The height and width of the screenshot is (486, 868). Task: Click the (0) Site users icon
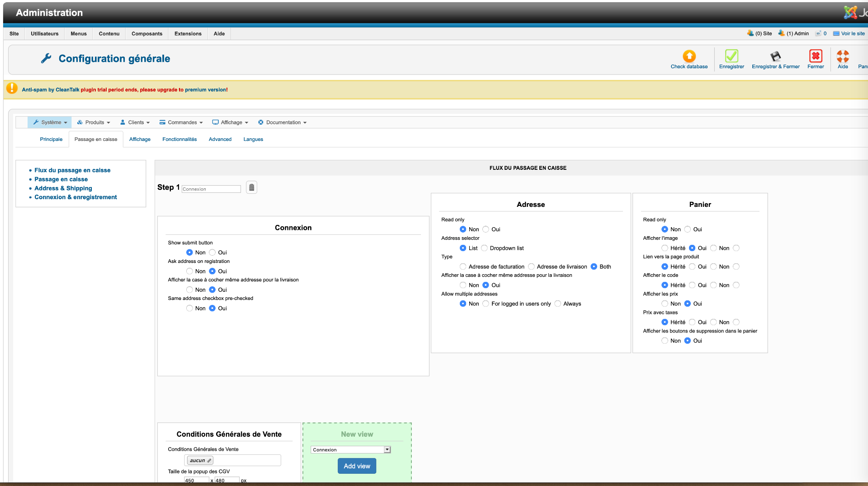pyautogui.click(x=750, y=33)
